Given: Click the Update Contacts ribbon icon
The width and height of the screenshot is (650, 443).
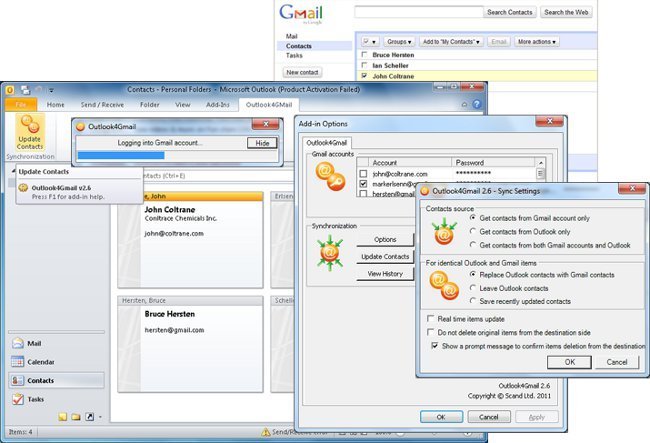Looking at the screenshot, I should (30, 131).
